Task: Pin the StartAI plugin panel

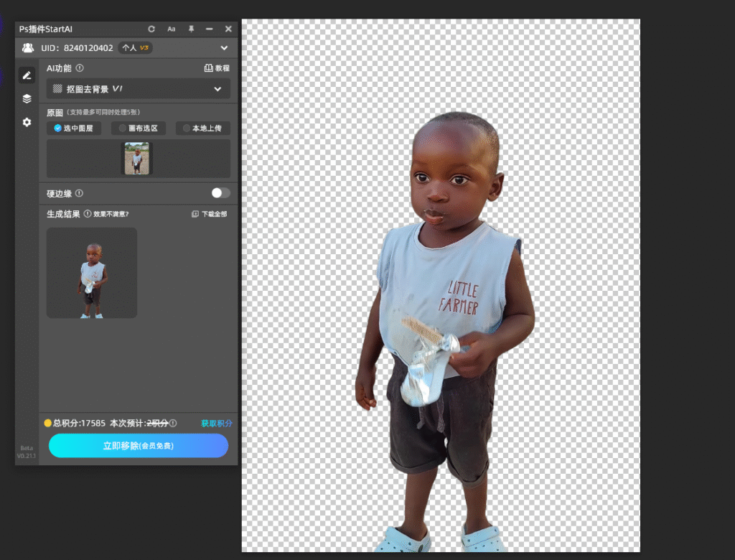Action: point(191,29)
